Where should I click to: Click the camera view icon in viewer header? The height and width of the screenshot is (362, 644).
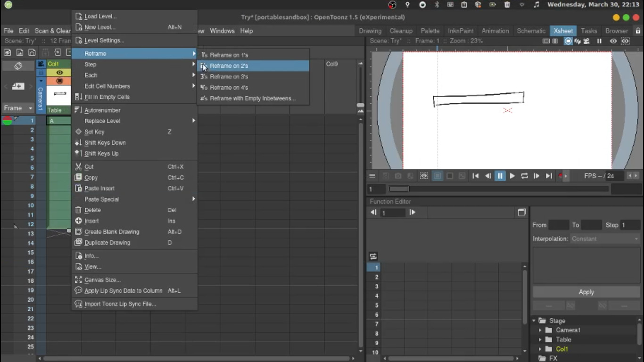pyautogui.click(x=586, y=41)
